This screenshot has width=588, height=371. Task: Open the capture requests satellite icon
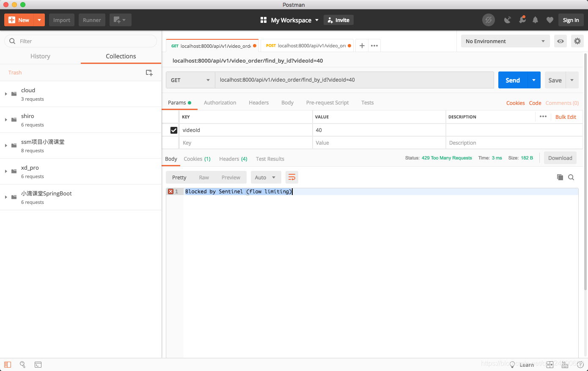coord(507,20)
